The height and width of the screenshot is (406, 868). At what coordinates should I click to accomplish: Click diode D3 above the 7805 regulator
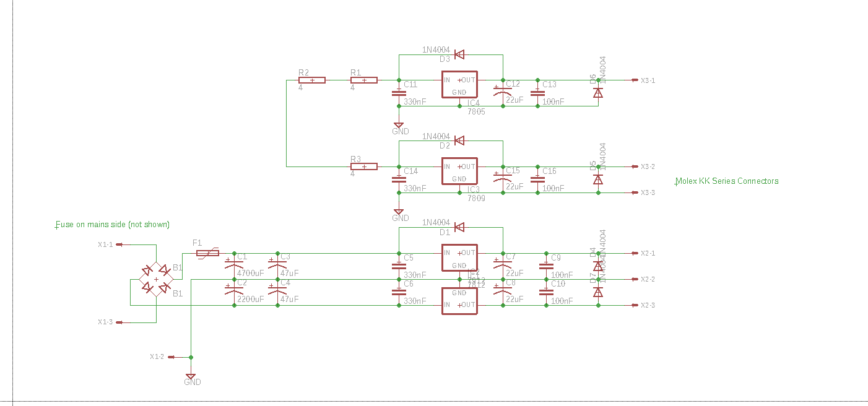tap(459, 54)
